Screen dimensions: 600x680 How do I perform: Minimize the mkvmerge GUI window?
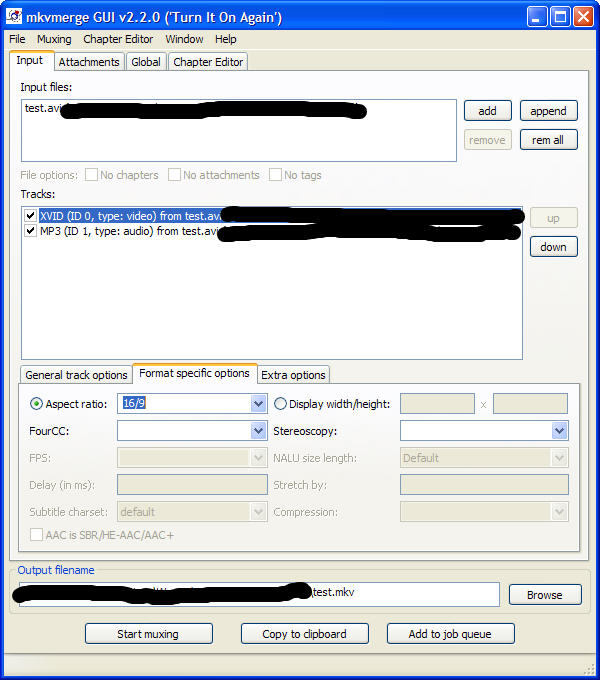pos(537,17)
